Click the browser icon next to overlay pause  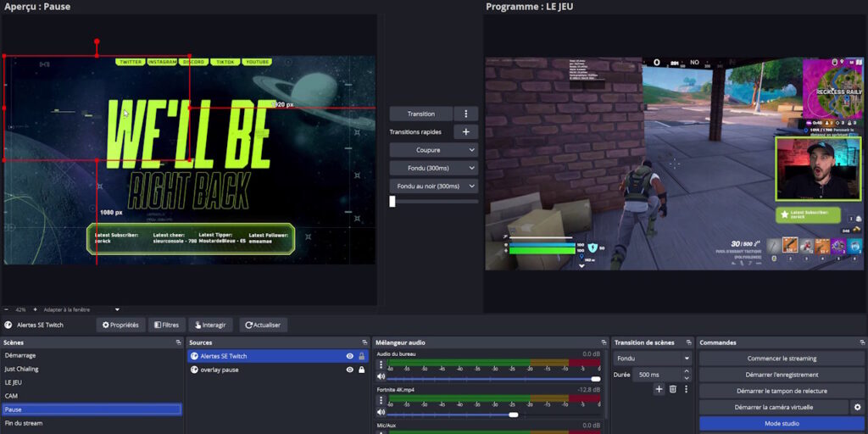coord(194,370)
